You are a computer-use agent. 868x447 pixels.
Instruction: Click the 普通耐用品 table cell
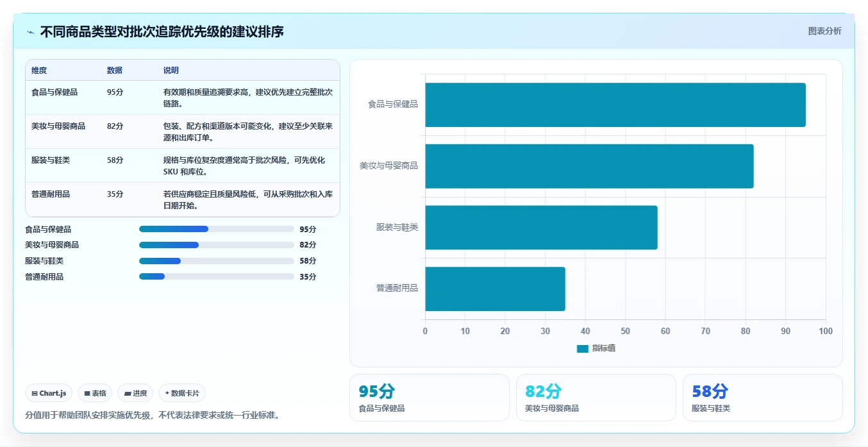pos(51,194)
